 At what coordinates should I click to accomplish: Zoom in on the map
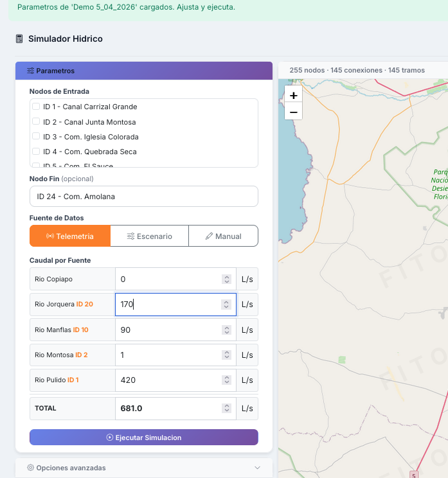tap(293, 96)
